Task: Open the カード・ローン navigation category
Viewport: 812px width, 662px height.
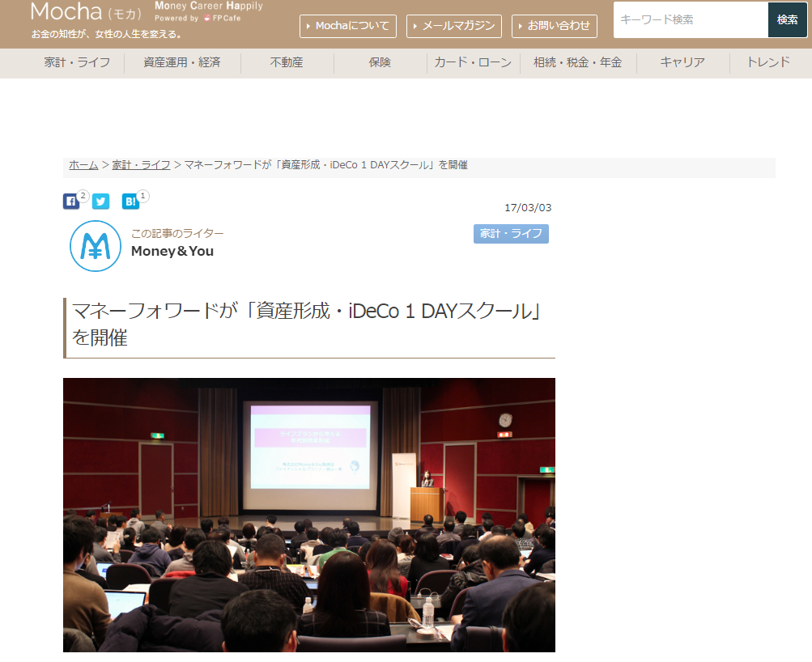Action: point(473,62)
